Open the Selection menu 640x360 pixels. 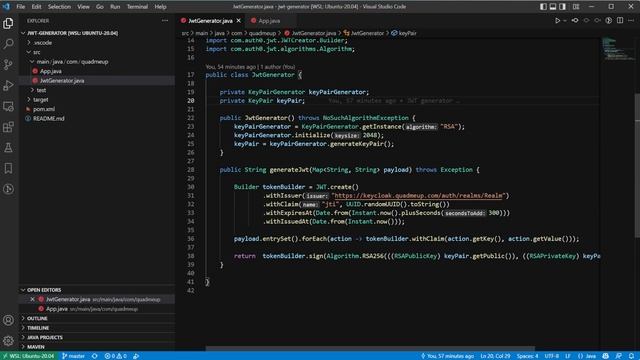59,7
